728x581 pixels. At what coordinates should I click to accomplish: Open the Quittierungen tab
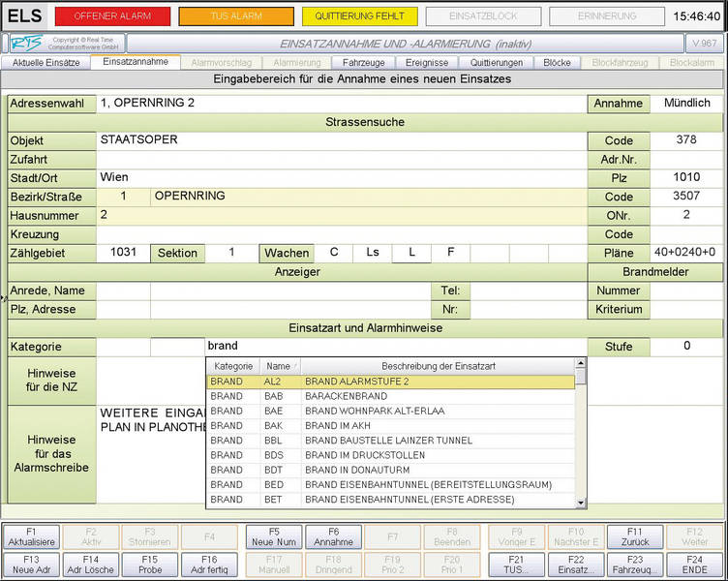[x=490, y=62]
